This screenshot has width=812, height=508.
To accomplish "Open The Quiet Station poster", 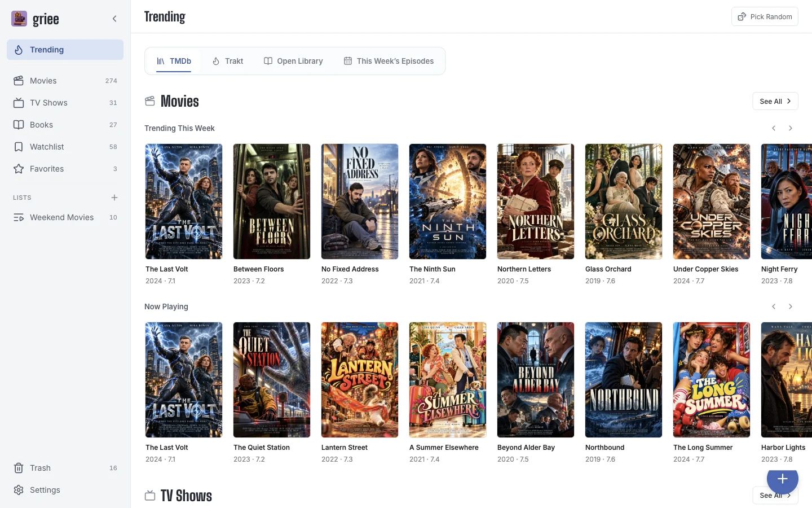I will coord(272,380).
